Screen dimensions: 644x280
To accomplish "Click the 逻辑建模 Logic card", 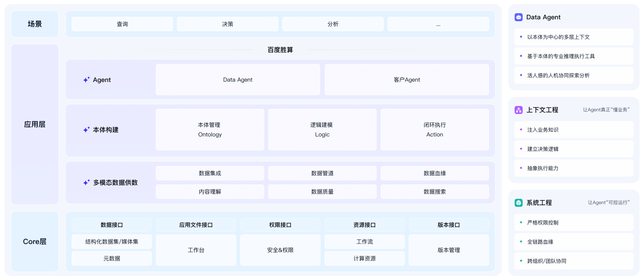I will tap(322, 130).
